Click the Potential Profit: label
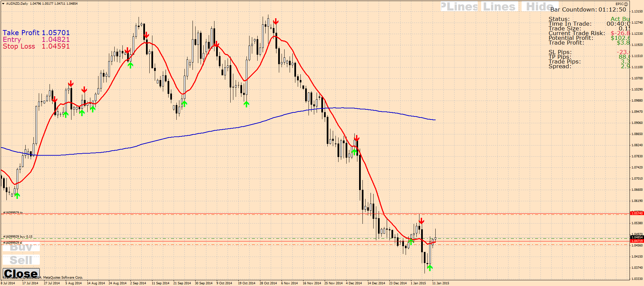This screenshot has height=286, width=644. (x=571, y=38)
